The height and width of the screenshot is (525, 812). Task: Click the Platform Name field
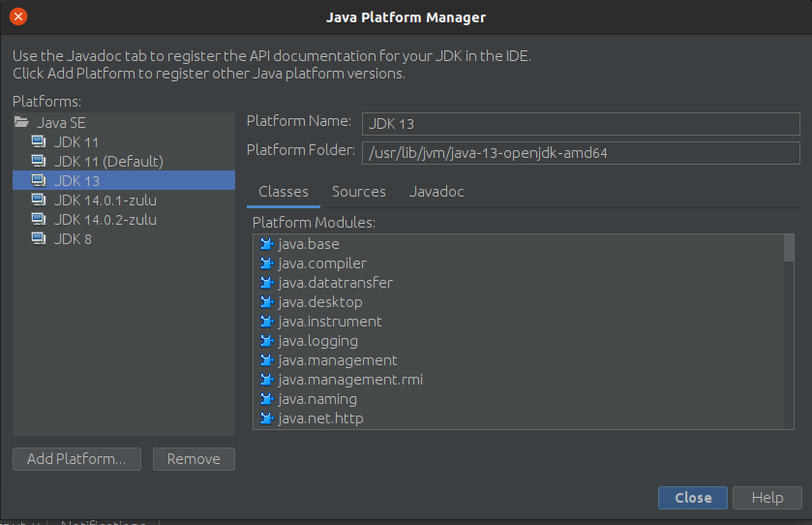(x=581, y=124)
